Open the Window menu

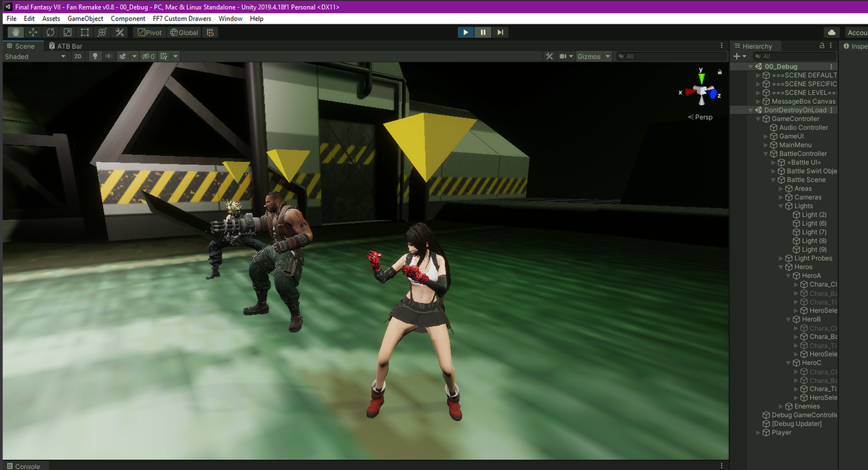(x=231, y=18)
